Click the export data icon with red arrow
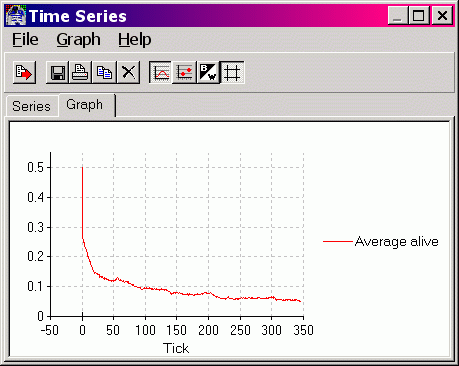The image size is (459, 366). [x=24, y=72]
